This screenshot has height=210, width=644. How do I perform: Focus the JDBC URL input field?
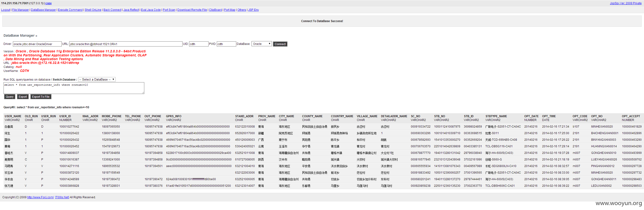coord(126,44)
